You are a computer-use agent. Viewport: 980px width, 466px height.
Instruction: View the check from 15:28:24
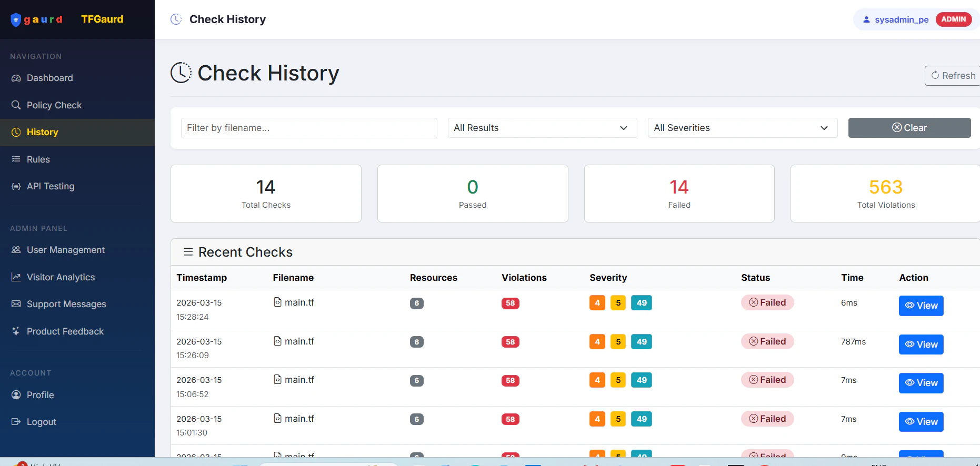(921, 306)
